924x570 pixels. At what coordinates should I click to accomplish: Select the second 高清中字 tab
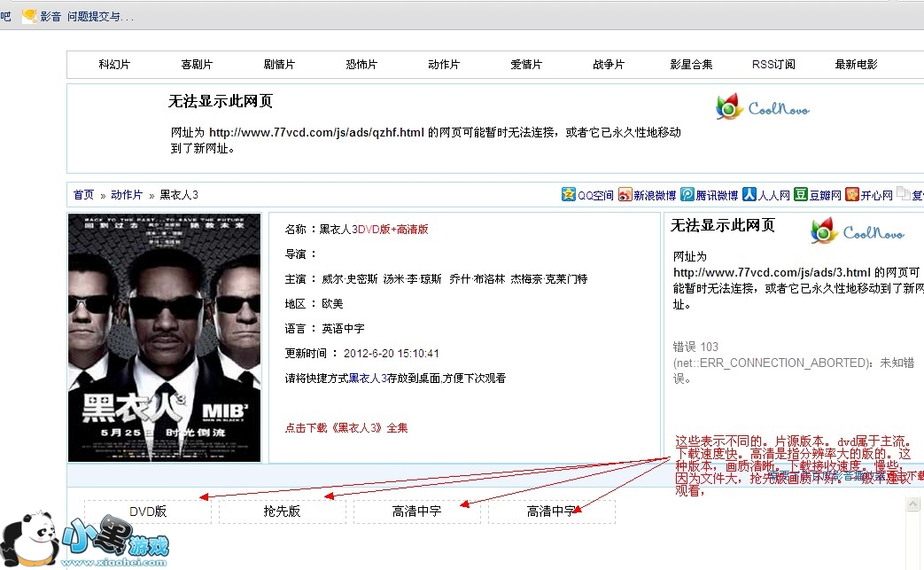pyautogui.click(x=552, y=511)
